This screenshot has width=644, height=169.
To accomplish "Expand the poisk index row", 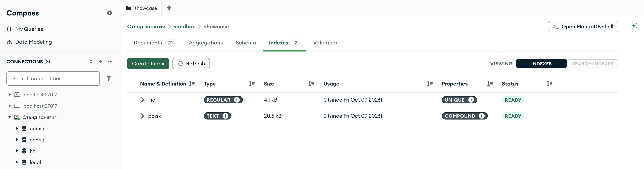I will coord(142,116).
